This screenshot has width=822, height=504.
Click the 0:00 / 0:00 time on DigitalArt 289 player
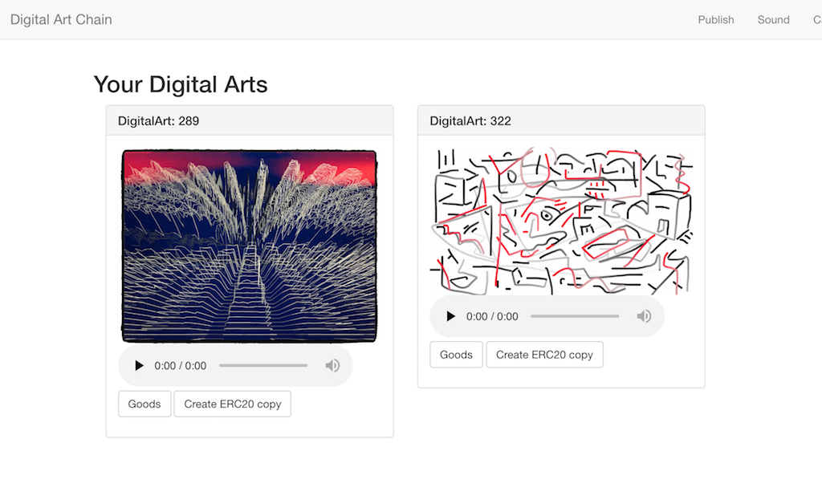[180, 366]
